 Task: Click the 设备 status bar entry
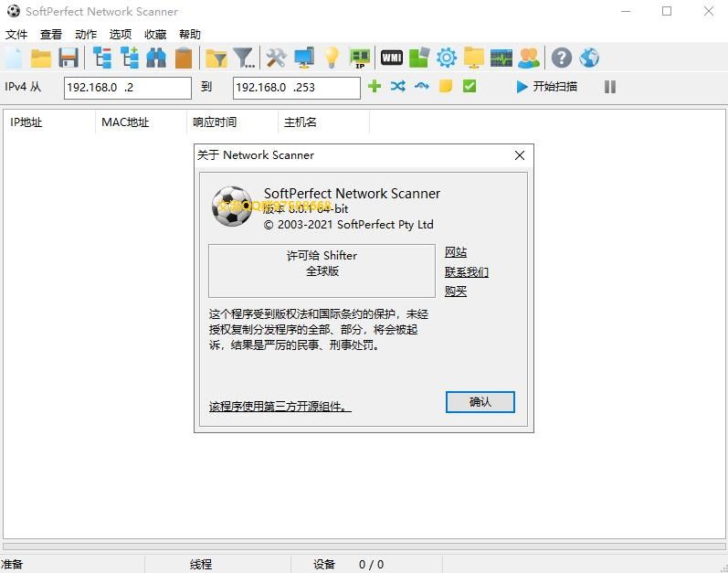324,564
